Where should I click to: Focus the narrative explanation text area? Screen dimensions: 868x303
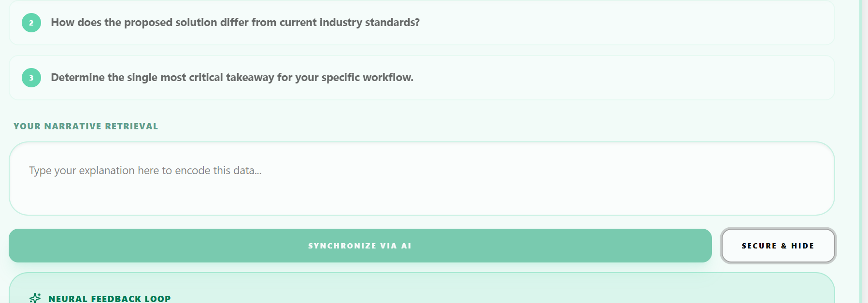(422, 179)
